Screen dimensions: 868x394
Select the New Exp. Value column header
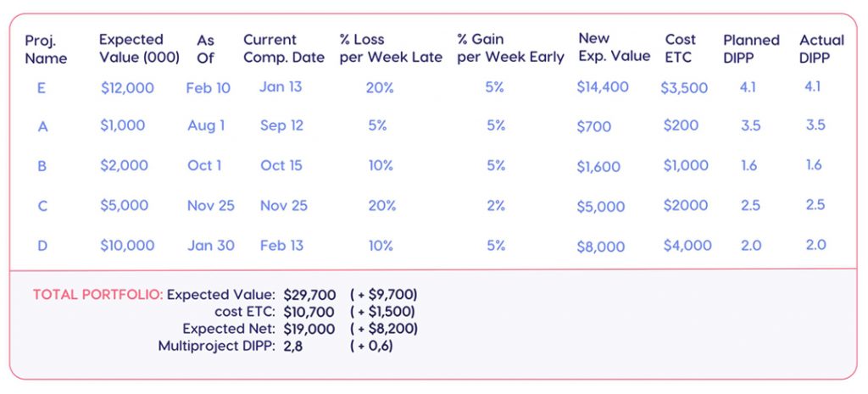pos(614,47)
